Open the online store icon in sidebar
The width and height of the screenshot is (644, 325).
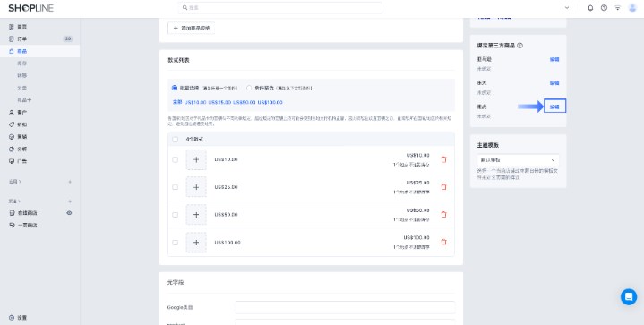coord(12,213)
